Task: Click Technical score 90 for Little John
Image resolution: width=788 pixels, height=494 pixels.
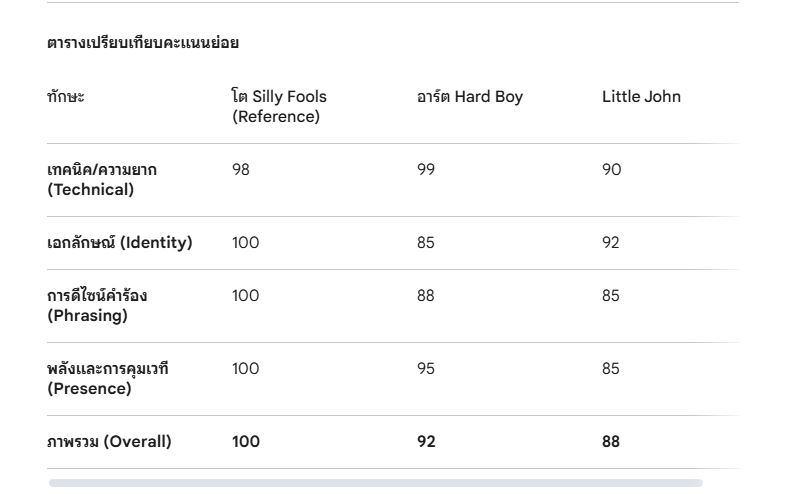Action: click(x=611, y=170)
